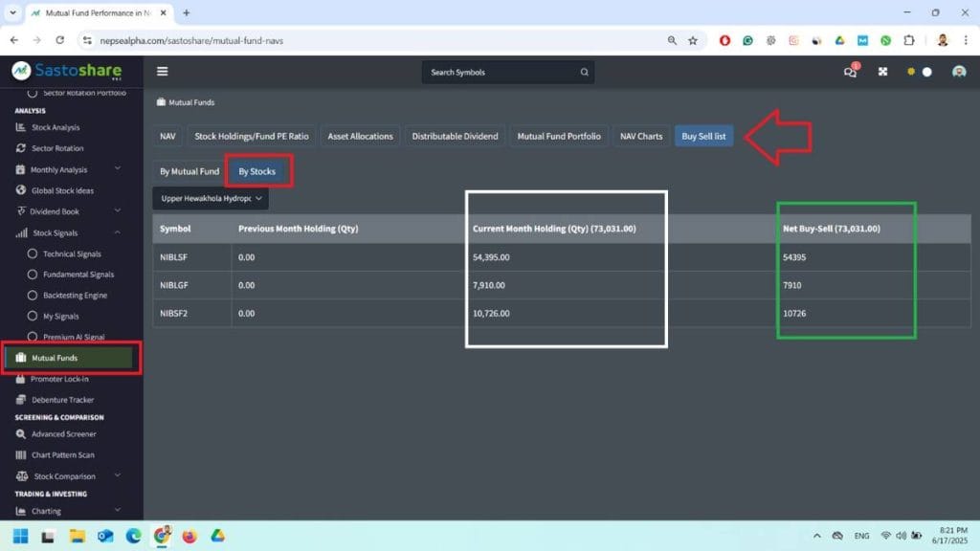Screen dimensions: 980x551
Task: Click the Charting area-chart icon
Action: pos(21,511)
